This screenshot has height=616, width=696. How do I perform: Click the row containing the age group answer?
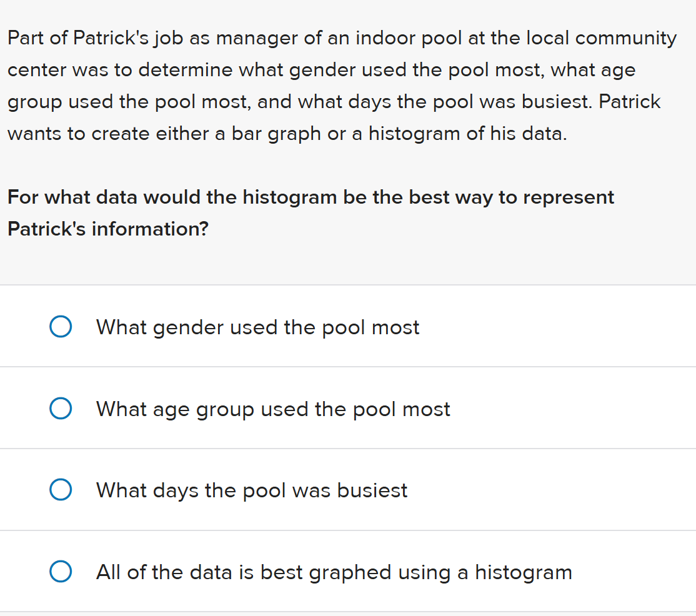[x=348, y=408]
